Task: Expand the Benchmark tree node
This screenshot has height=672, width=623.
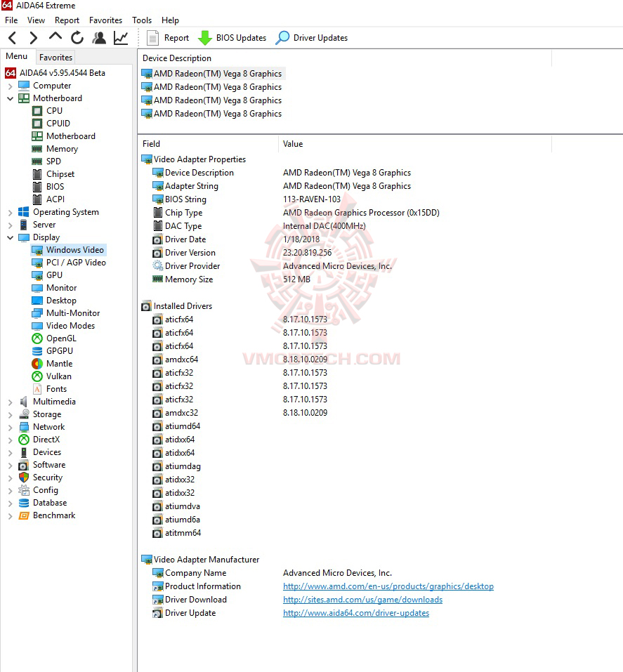Action: 11,516
